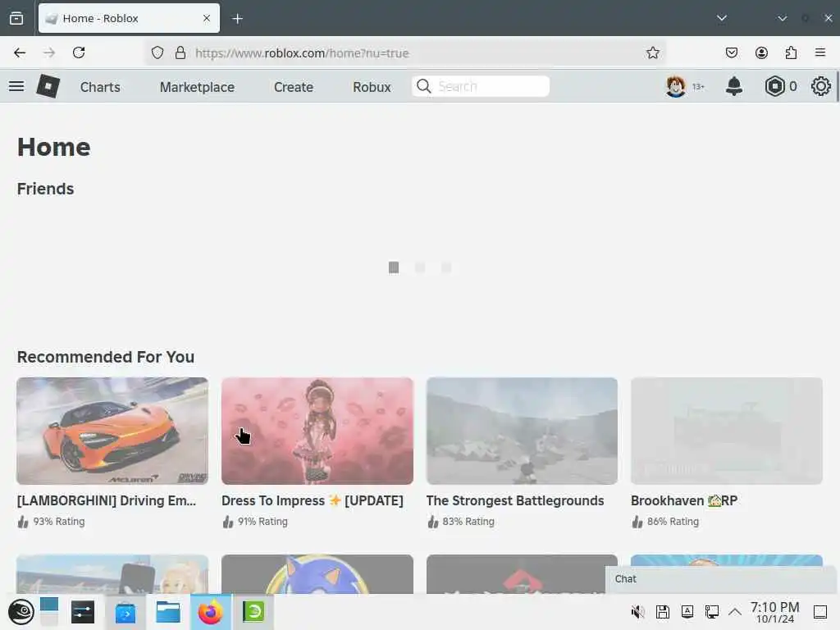840x630 pixels.
Task: Open the extensions puzzle icon
Action: tap(791, 52)
